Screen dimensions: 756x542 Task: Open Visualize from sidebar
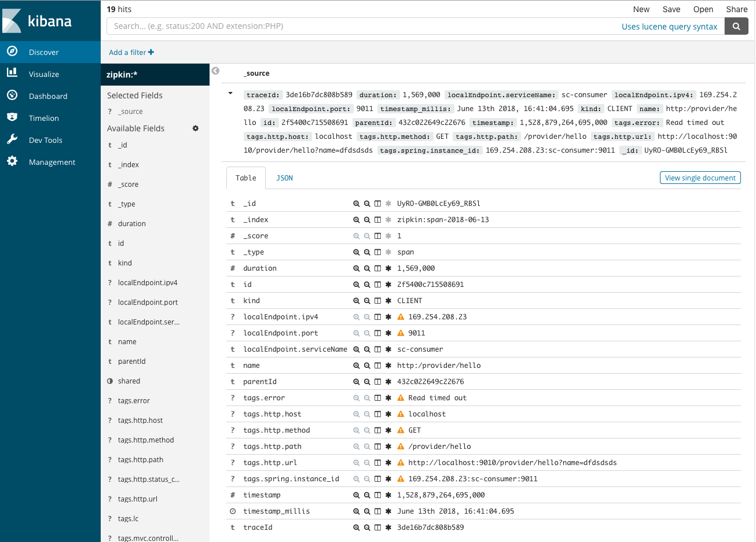tap(50, 74)
